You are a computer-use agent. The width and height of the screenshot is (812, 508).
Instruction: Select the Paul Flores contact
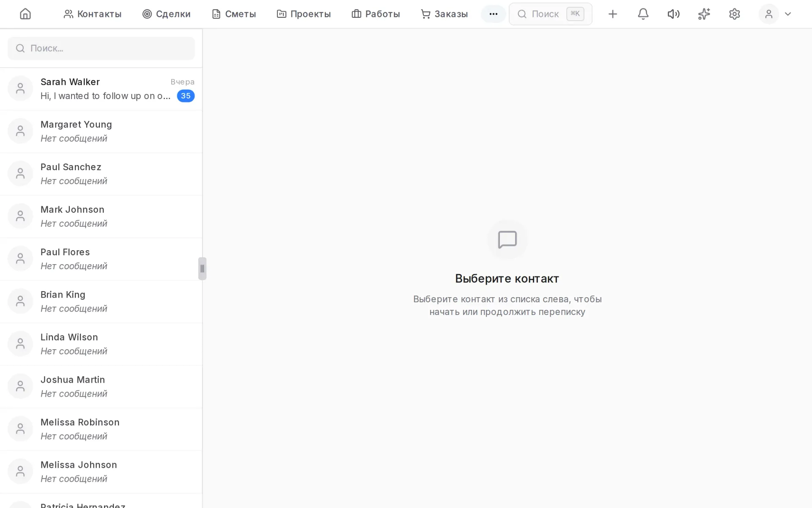[x=101, y=259]
